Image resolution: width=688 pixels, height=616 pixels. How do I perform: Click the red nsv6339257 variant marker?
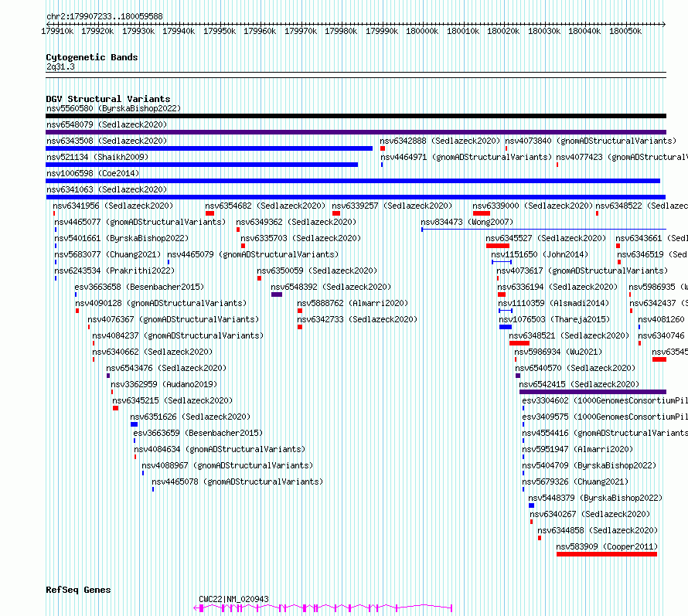tap(336, 213)
